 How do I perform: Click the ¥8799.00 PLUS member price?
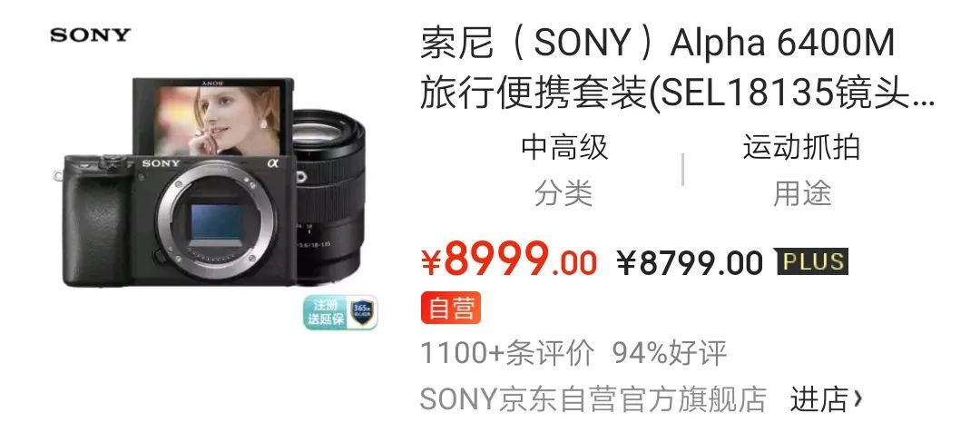[x=690, y=262]
